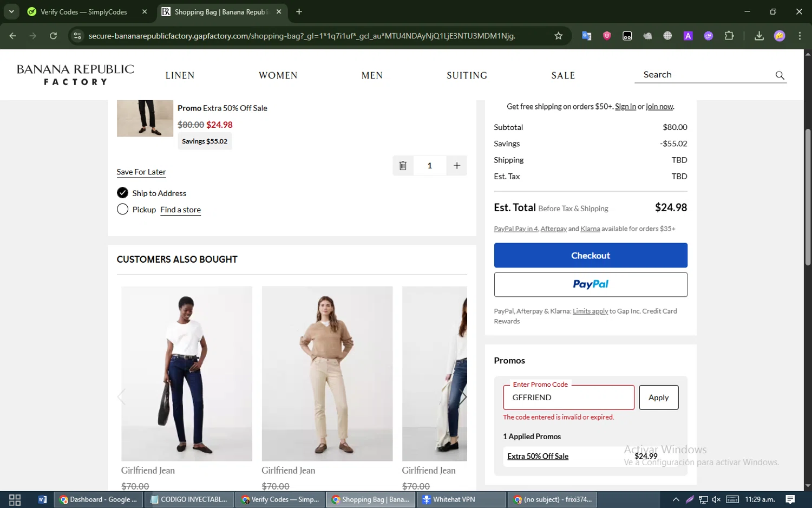The image size is (812, 508).
Task: Reload the page
Action: [53, 36]
